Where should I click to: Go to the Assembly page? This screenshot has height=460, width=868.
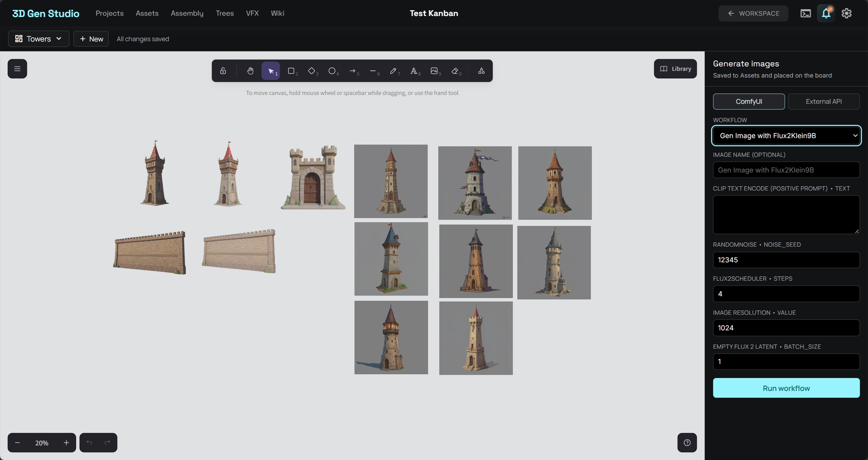[x=187, y=13]
